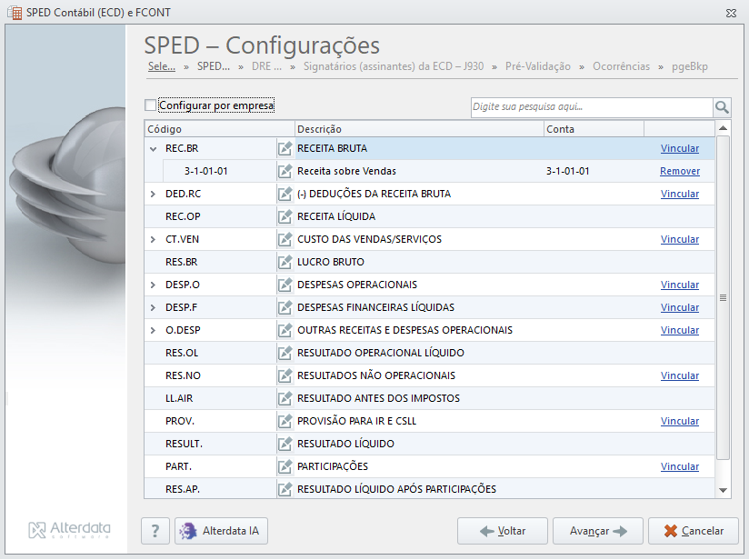
Task: Click the scrollbar up arrow
Action: (x=724, y=128)
